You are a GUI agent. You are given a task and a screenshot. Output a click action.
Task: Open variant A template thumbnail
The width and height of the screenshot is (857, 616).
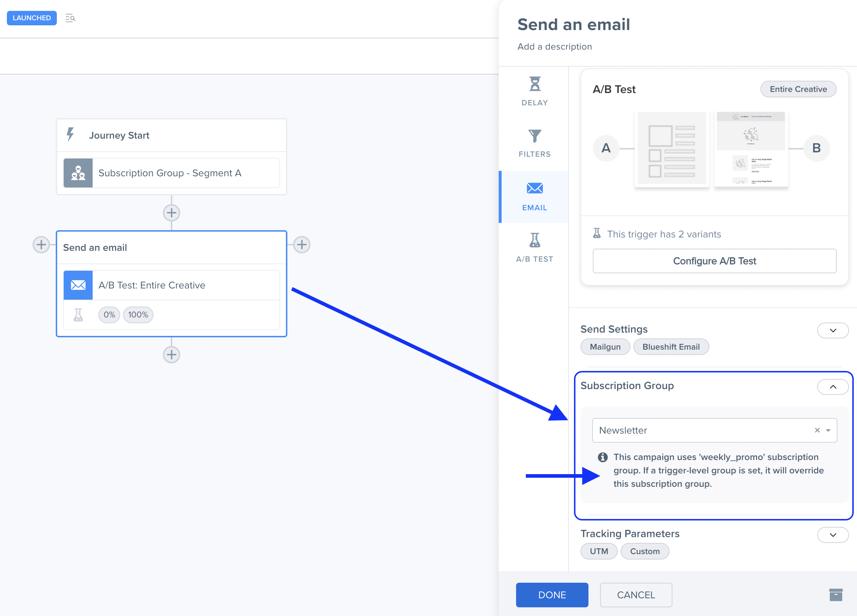(x=672, y=148)
